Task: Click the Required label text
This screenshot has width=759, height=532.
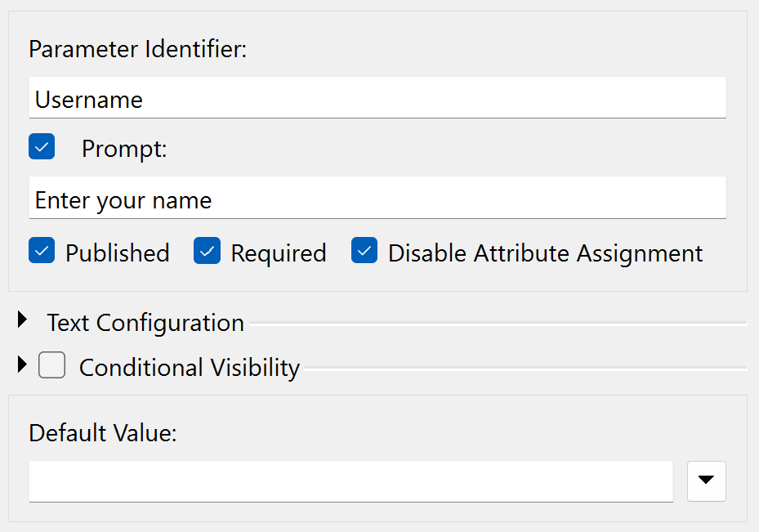Action: (279, 253)
